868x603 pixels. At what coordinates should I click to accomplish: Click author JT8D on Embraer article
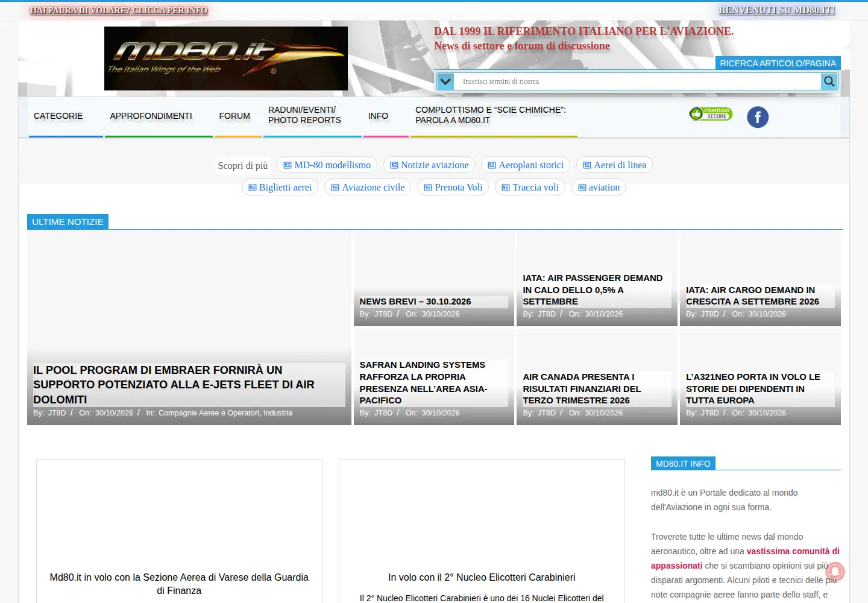pos(57,413)
